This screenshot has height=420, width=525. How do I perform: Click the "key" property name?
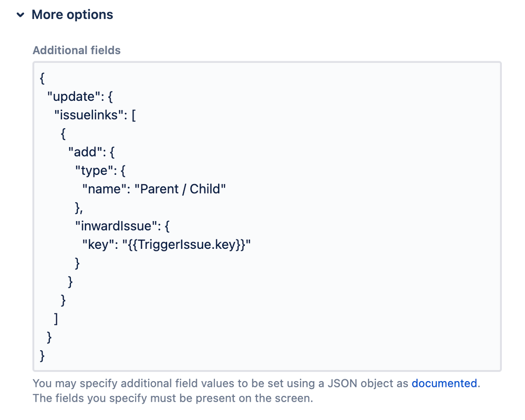tap(96, 244)
